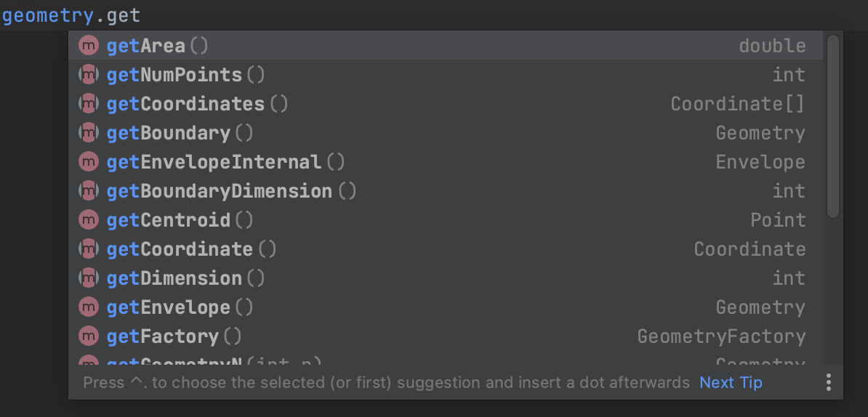This screenshot has width=868, height=417.
Task: Click the method icon beside getCoordinates
Action: pyautogui.click(x=89, y=103)
